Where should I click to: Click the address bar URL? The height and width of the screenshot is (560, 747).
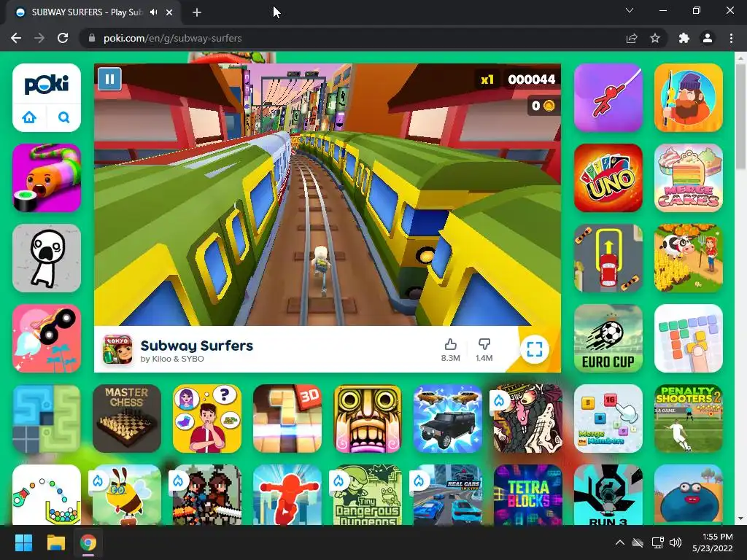tap(172, 38)
